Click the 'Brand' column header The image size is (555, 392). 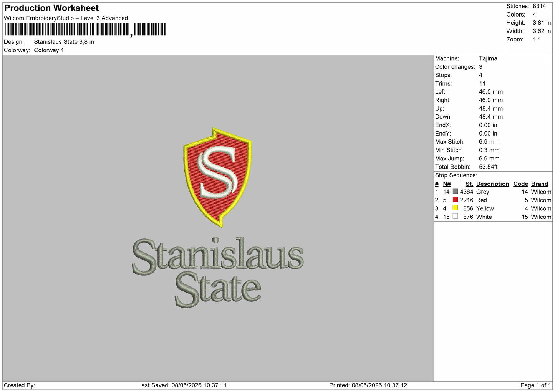click(539, 184)
